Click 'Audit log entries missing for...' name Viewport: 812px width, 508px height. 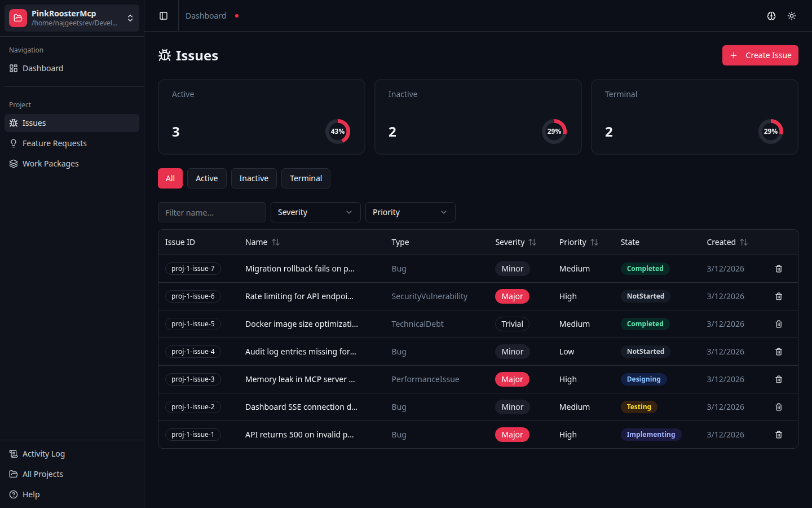click(301, 352)
